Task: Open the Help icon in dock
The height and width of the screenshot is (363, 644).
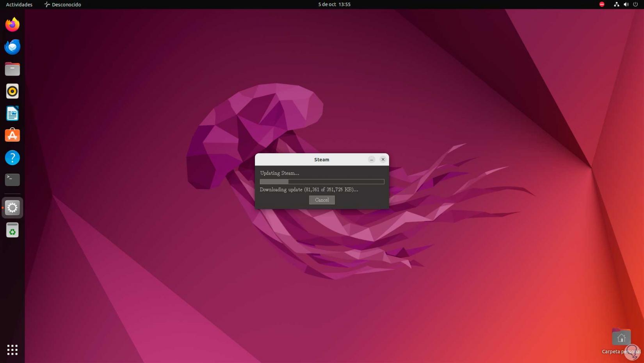Action: pos(12,158)
